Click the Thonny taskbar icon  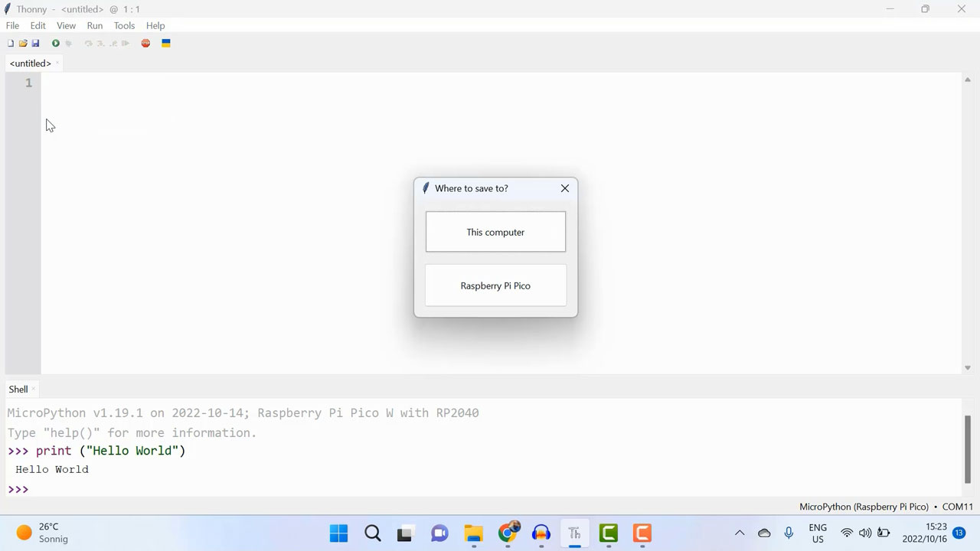point(574,533)
